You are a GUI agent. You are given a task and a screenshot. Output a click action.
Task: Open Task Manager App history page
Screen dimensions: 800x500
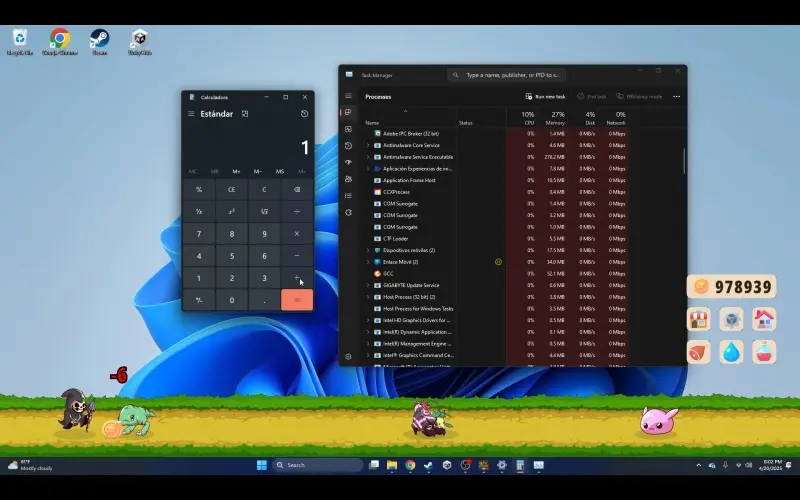pyautogui.click(x=348, y=146)
